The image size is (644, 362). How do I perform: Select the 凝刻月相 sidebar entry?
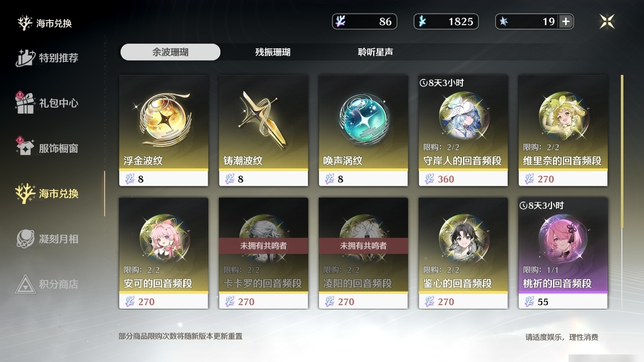point(47,239)
